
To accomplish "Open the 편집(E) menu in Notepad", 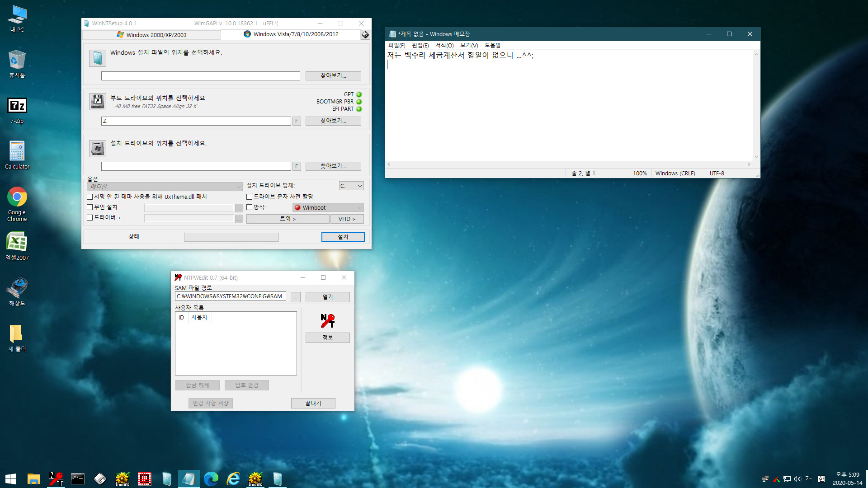I will click(420, 45).
